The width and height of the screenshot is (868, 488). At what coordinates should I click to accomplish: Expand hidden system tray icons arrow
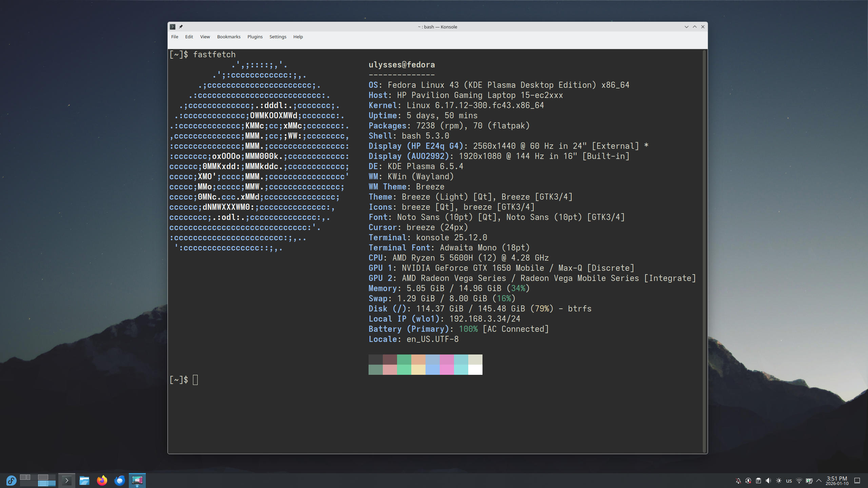tap(819, 481)
